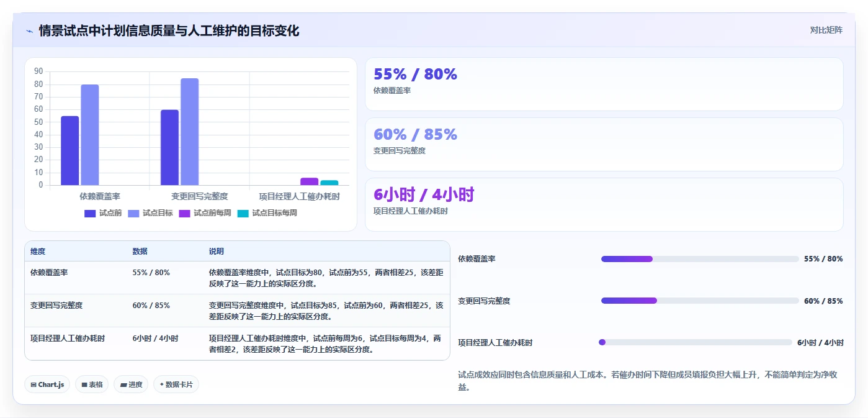Image resolution: width=868 pixels, height=418 pixels.
Task: Click the 90 tick on the chart y-axis
Action: pyautogui.click(x=39, y=71)
